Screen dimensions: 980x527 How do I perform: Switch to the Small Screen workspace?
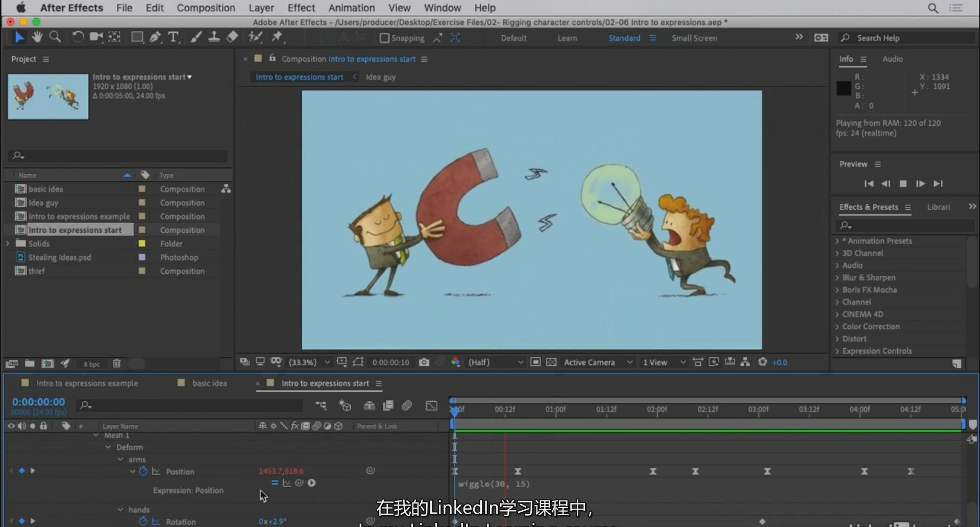[x=694, y=38]
